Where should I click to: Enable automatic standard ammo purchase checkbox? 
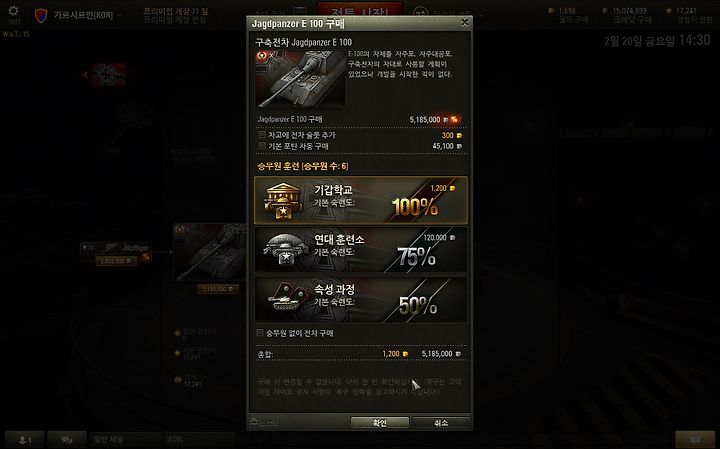pyautogui.click(x=262, y=146)
